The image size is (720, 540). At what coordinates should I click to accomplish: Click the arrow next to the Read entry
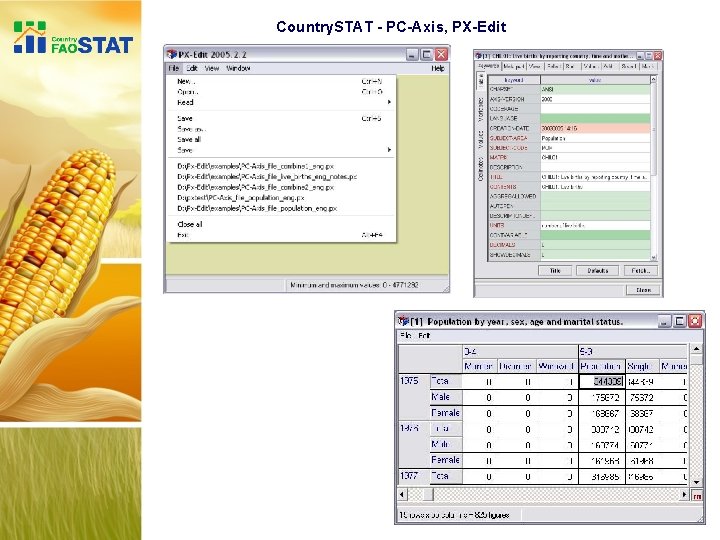389,102
